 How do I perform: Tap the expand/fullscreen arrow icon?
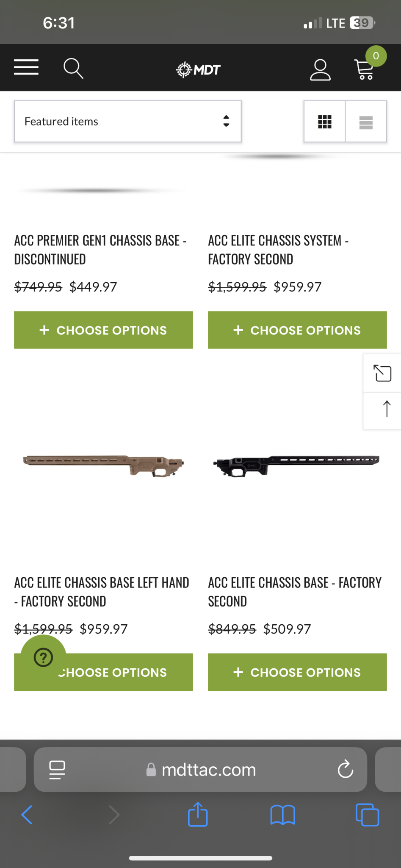(382, 373)
